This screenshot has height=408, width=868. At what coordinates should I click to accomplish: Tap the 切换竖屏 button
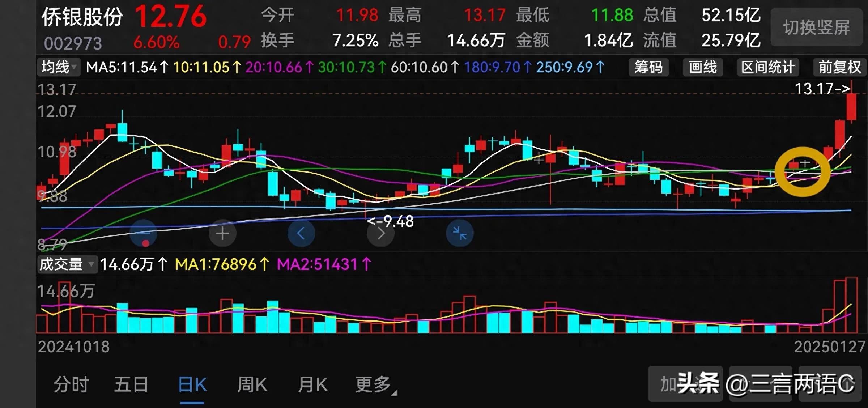click(x=816, y=27)
